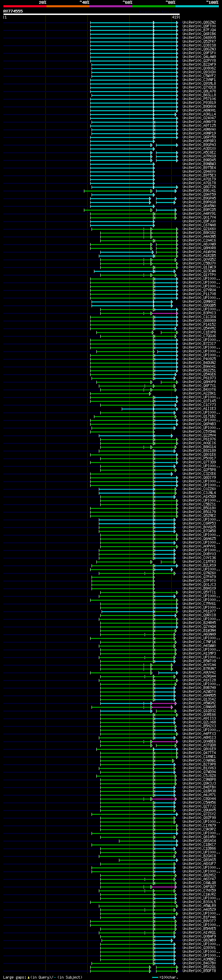Open the UniRef100_O88989 hit
The image size is (222, 980).
point(199,321)
